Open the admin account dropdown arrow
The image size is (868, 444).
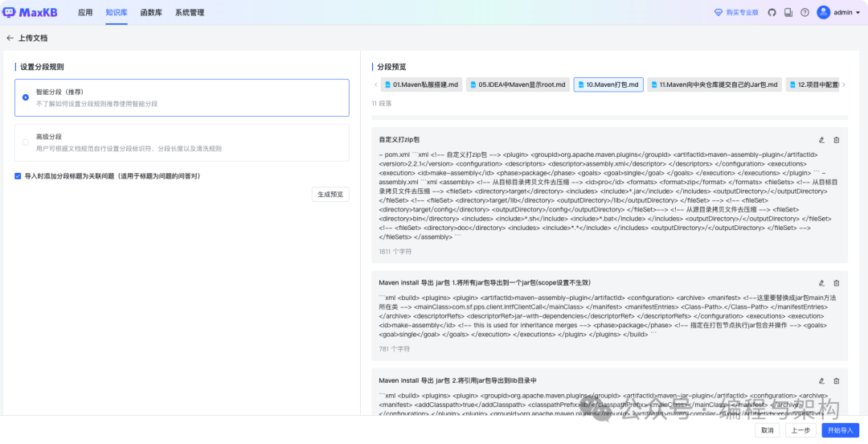[858, 12]
